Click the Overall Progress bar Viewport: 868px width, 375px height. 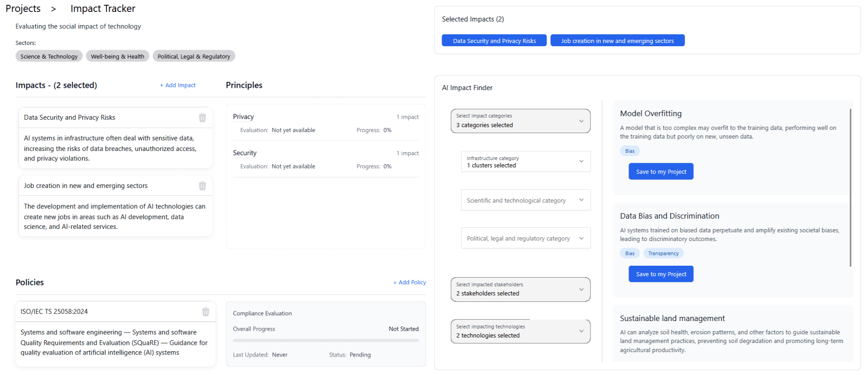(x=326, y=340)
